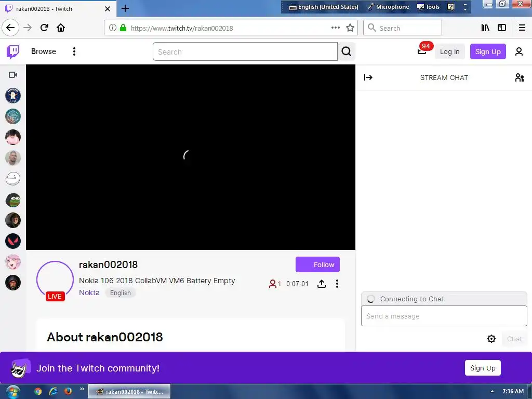This screenshot has height=399, width=532.
Task: Click the rakan002018 LIVE profile avatar
Action: tap(55, 280)
